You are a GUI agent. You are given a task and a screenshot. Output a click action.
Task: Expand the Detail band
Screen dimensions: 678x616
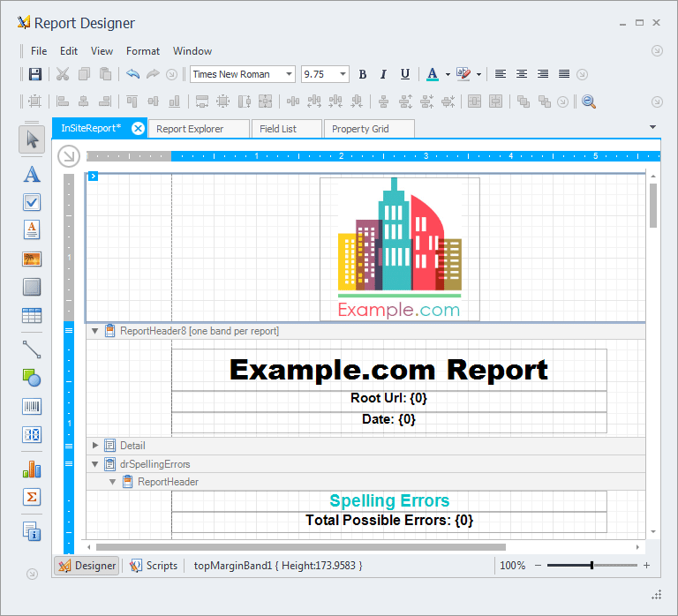[x=95, y=446]
